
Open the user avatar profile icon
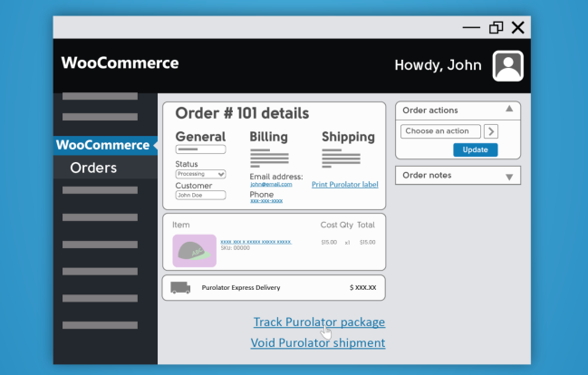click(x=507, y=65)
